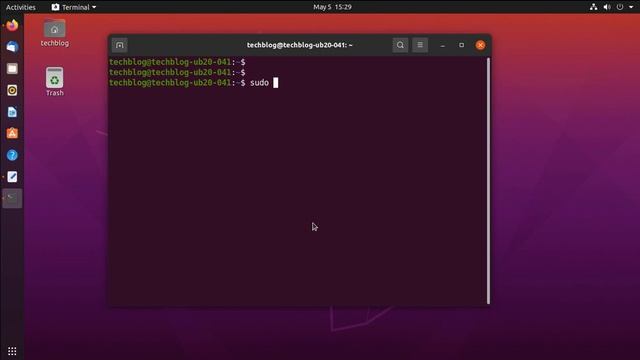Open the techblog home folder icon
The height and width of the screenshot is (360, 640).
tap(55, 33)
